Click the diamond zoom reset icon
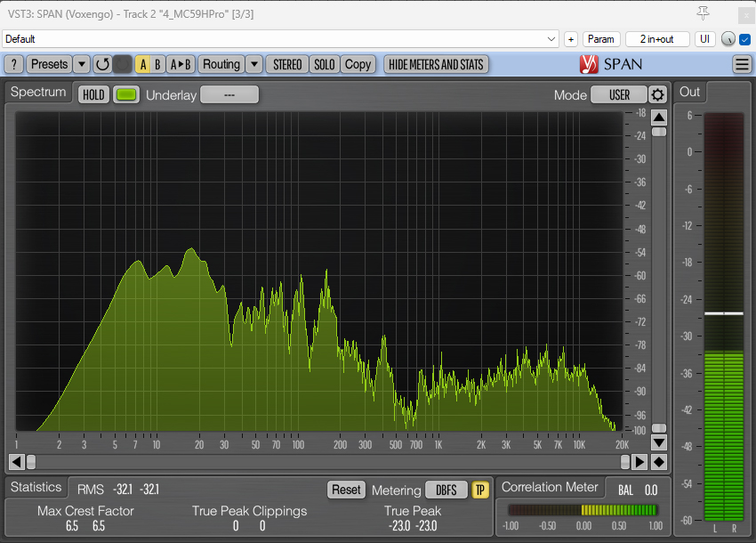Image resolution: width=756 pixels, height=543 pixels. [659, 462]
